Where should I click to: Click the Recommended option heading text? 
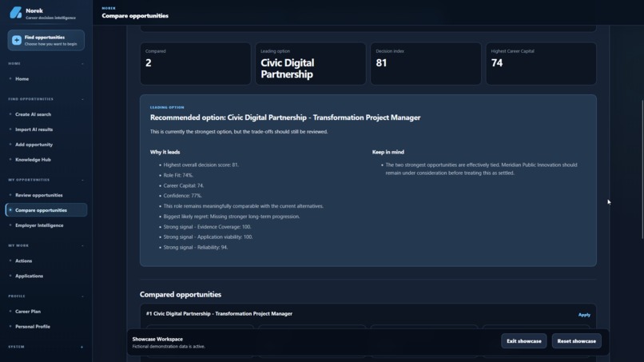285,117
